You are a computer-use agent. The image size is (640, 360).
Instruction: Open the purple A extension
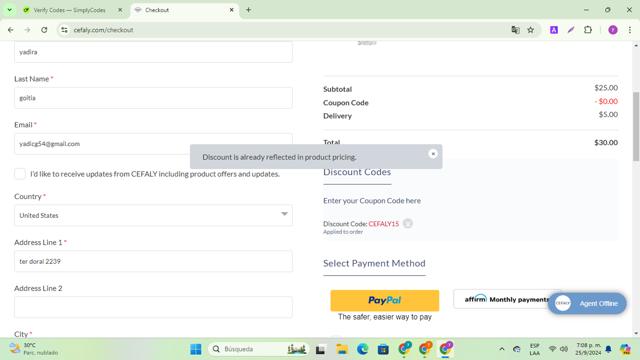click(x=554, y=30)
